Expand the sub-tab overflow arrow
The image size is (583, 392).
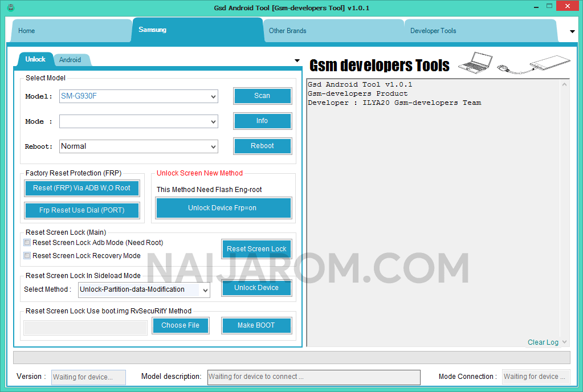[297, 60]
